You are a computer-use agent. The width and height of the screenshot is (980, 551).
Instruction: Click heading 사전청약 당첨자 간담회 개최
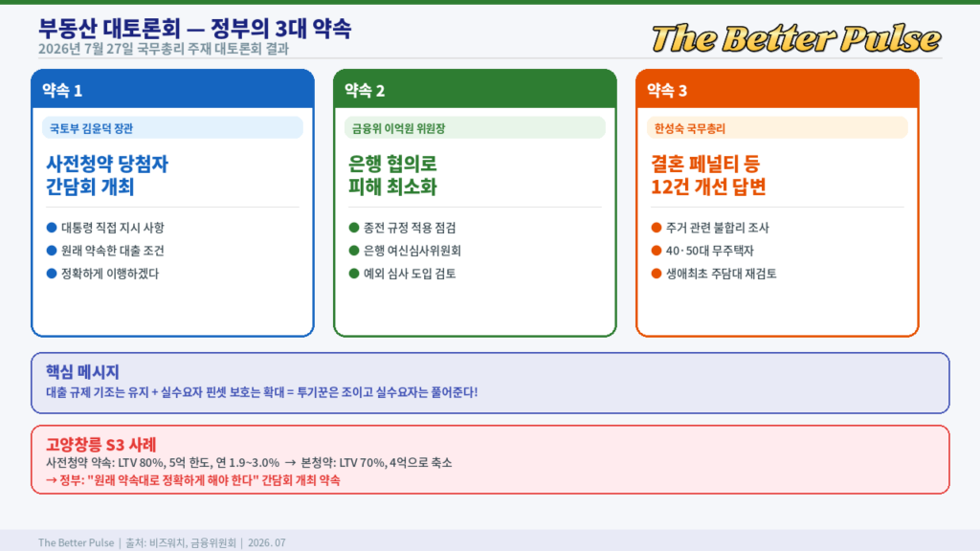point(107,176)
